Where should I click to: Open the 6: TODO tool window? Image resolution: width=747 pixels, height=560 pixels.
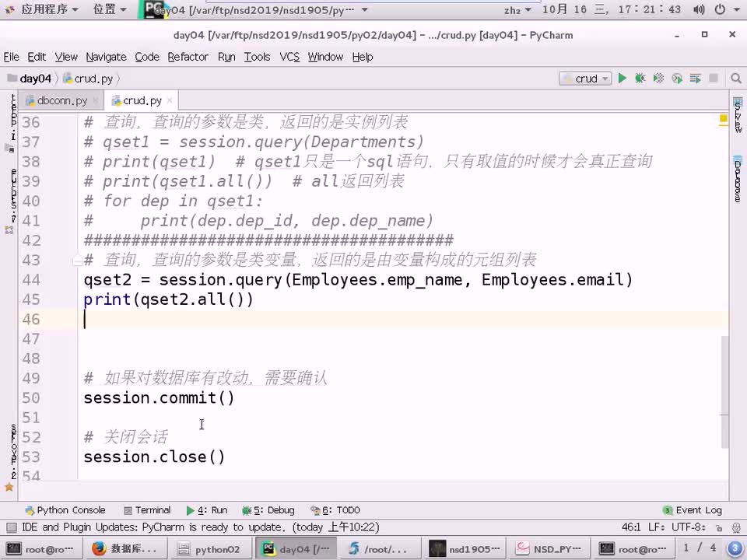point(335,510)
